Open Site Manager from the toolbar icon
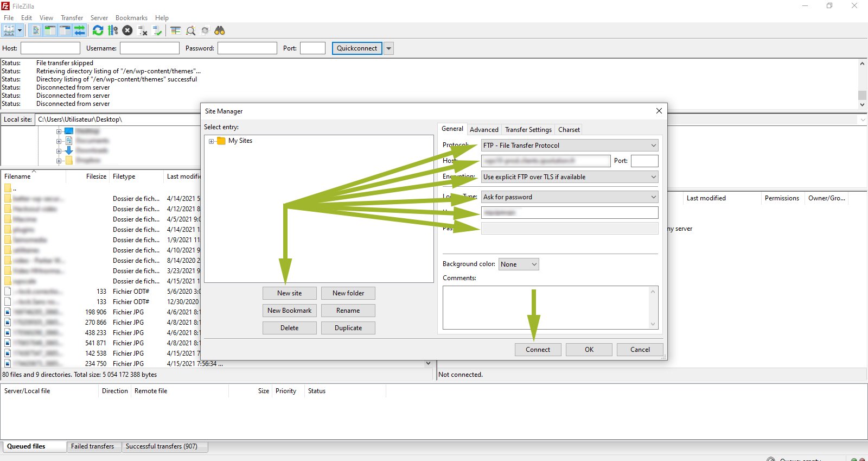Screen dimensions: 868x461 [x=9, y=30]
